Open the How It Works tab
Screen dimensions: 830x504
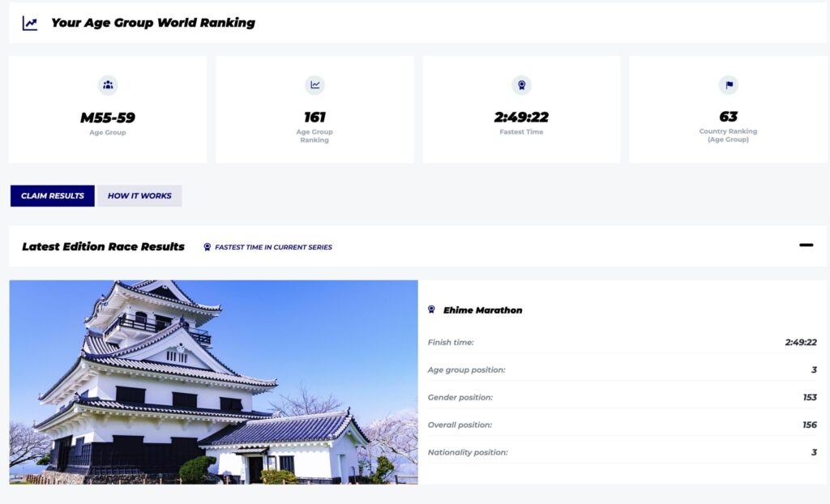coord(139,196)
